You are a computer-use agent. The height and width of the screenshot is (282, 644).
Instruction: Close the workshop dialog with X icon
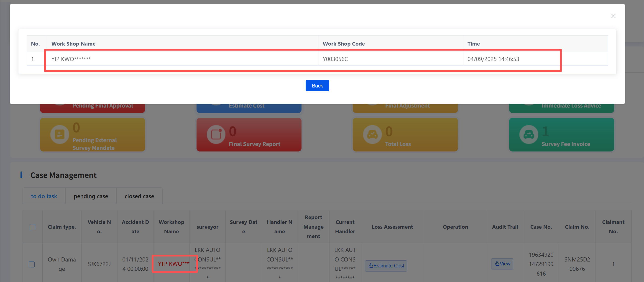[x=613, y=16]
